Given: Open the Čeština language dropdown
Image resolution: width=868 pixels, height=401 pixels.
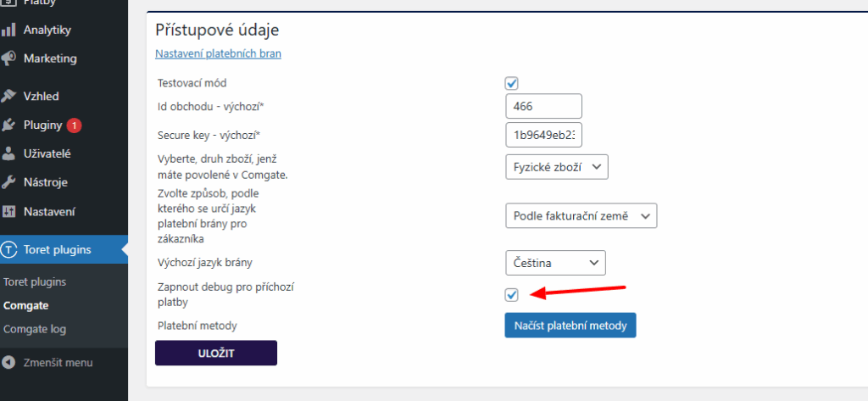Looking at the screenshot, I should click(x=555, y=263).
